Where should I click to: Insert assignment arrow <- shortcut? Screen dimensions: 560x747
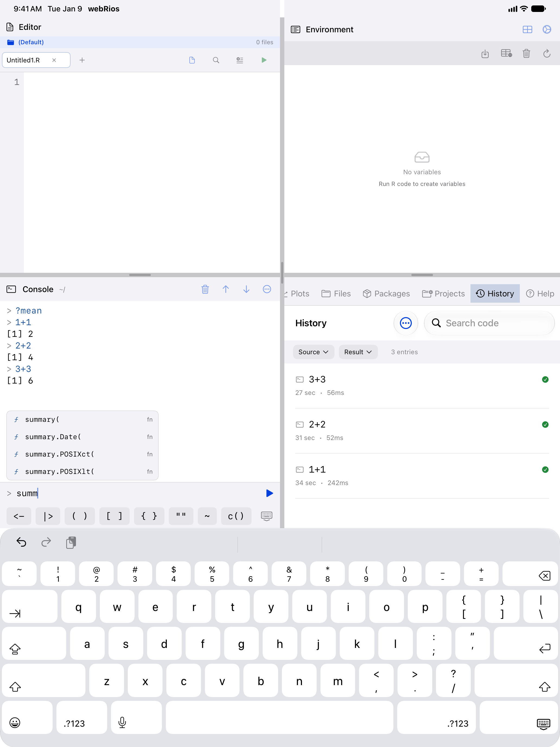coord(19,516)
